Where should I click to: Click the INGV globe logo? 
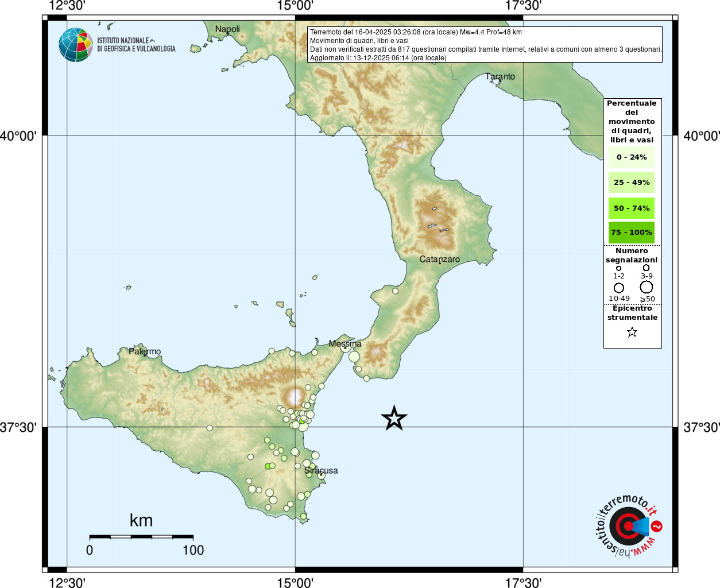coord(76,45)
